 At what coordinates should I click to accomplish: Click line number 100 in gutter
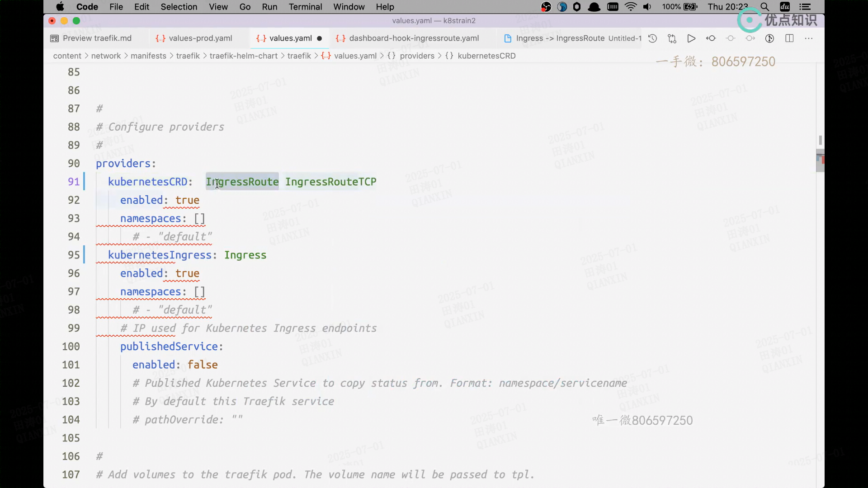(x=71, y=347)
